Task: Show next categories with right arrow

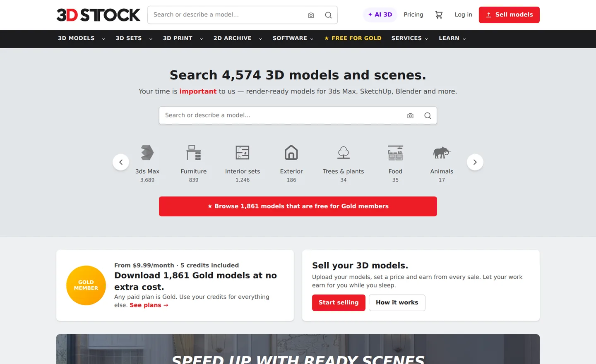Action: point(475,162)
